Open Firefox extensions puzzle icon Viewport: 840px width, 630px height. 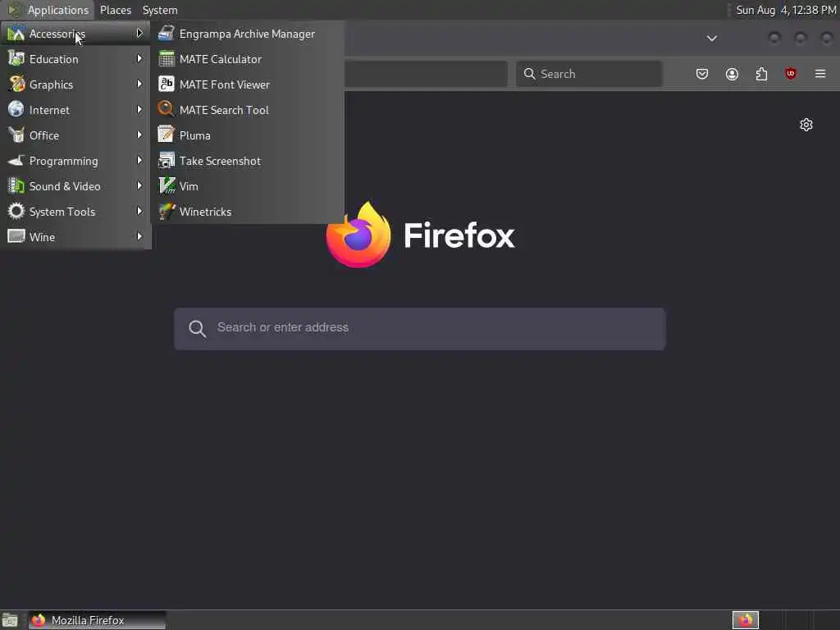tap(761, 74)
